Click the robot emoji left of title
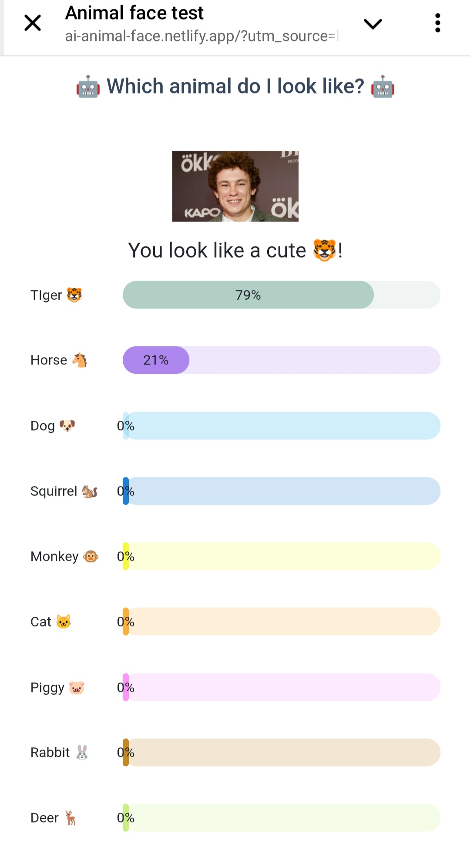This screenshot has height=868, width=470. coord(88,87)
